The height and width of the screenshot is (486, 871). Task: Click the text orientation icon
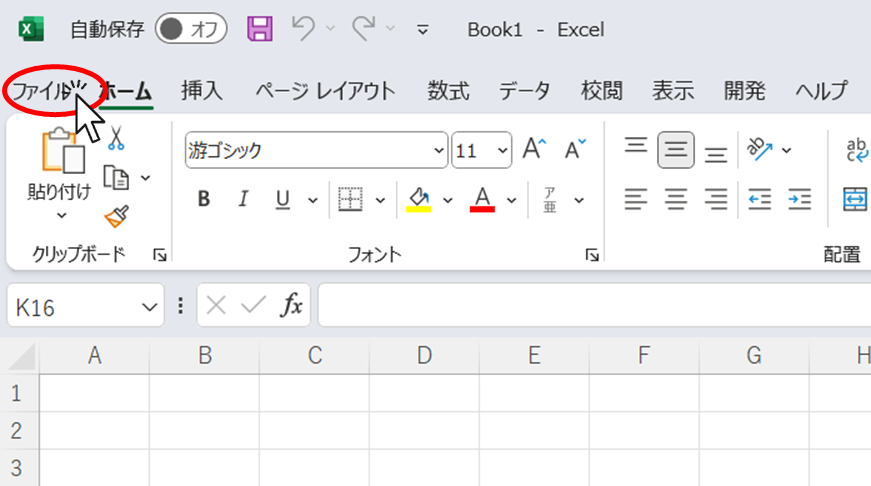[760, 149]
